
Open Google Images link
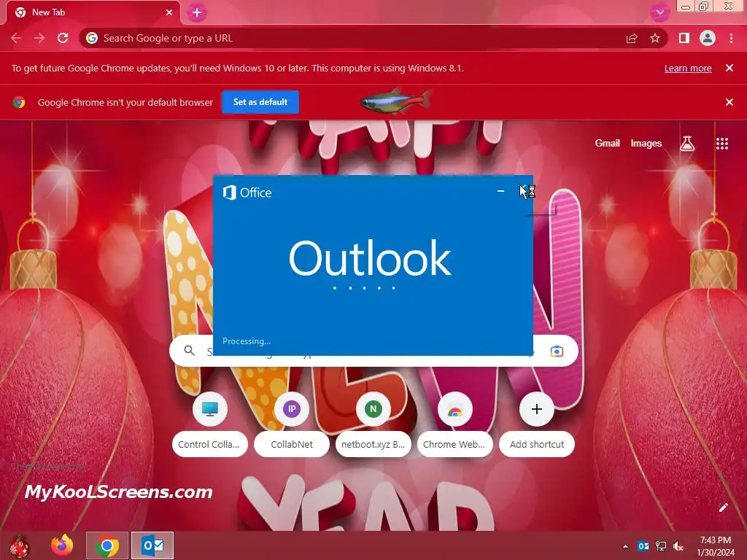tap(646, 144)
